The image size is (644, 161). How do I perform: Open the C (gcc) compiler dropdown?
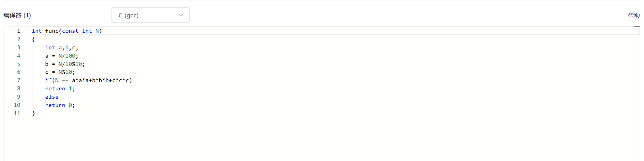coord(150,15)
